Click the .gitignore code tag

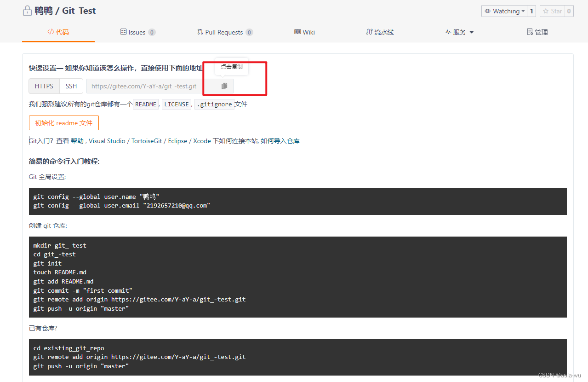pos(214,104)
